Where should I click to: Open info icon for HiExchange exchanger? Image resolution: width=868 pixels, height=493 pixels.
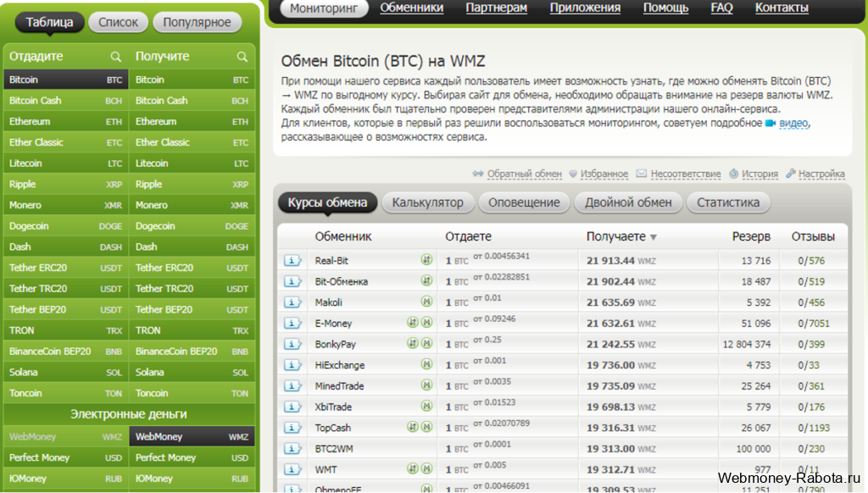[x=292, y=365]
